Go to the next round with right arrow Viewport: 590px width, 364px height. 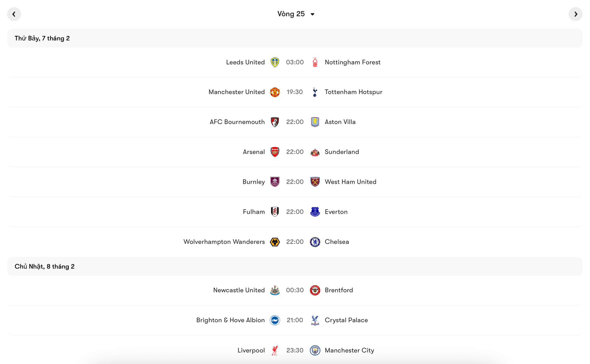pos(576,14)
